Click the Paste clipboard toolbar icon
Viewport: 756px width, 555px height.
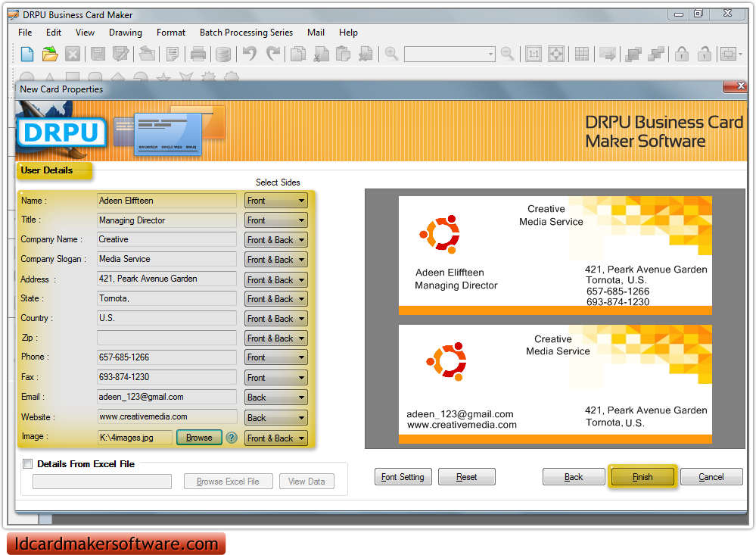tap(343, 54)
